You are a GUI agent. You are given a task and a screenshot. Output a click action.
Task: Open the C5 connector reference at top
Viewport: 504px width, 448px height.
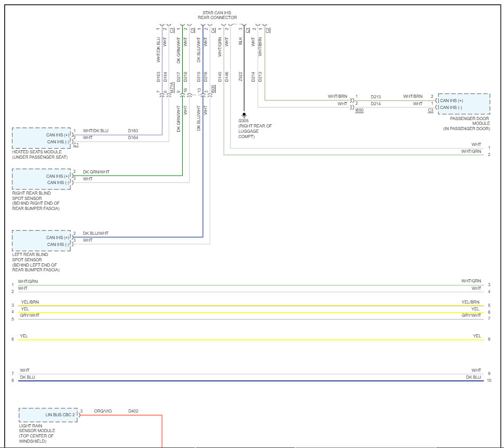coord(192,30)
